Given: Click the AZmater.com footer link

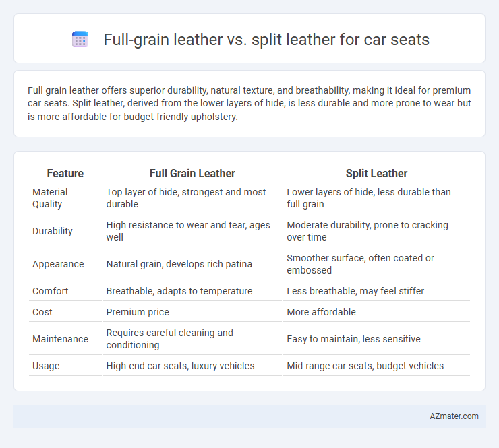Looking at the screenshot, I should coord(454,416).
